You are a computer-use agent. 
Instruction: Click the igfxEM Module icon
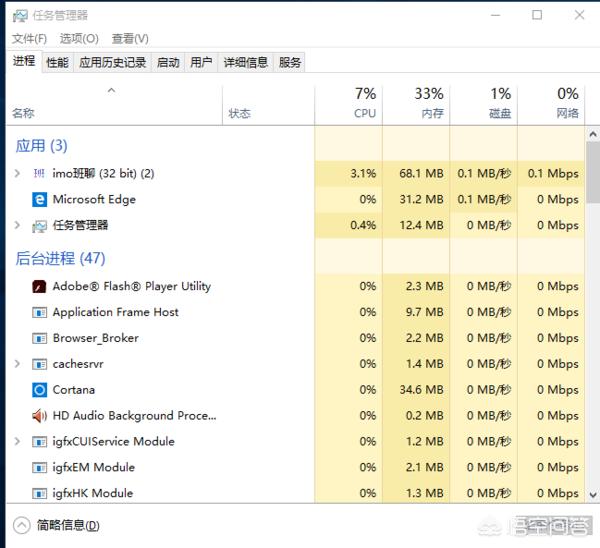click(39, 468)
